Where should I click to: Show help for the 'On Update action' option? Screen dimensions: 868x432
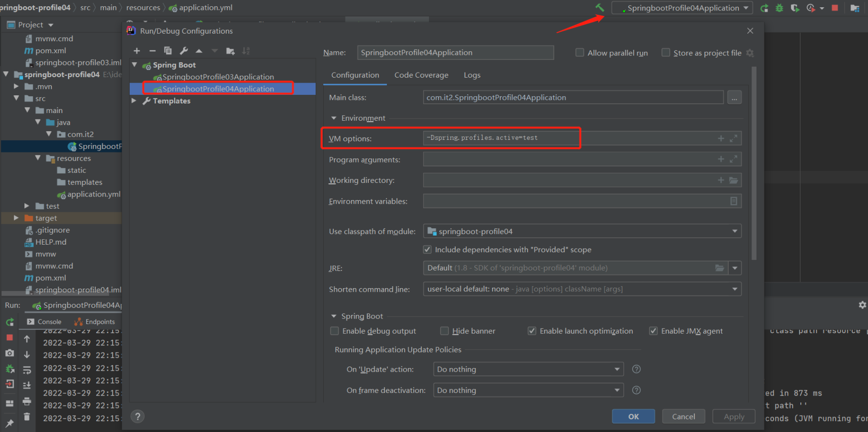pyautogui.click(x=636, y=369)
